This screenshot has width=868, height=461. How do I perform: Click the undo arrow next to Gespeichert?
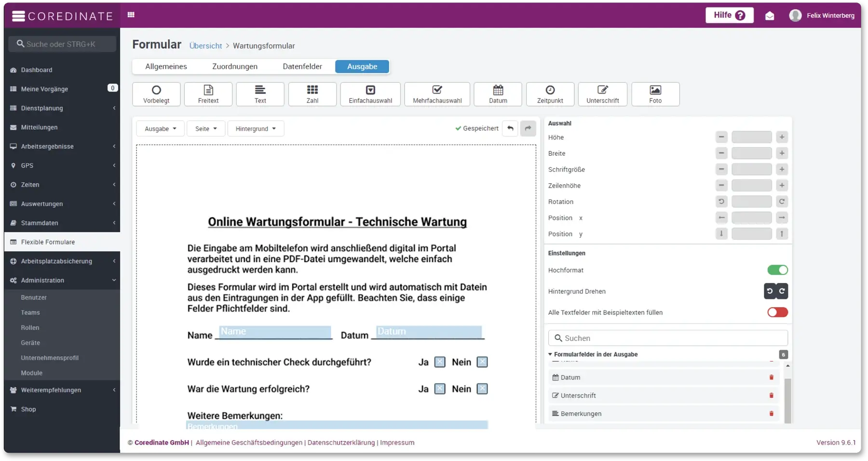[x=510, y=128]
